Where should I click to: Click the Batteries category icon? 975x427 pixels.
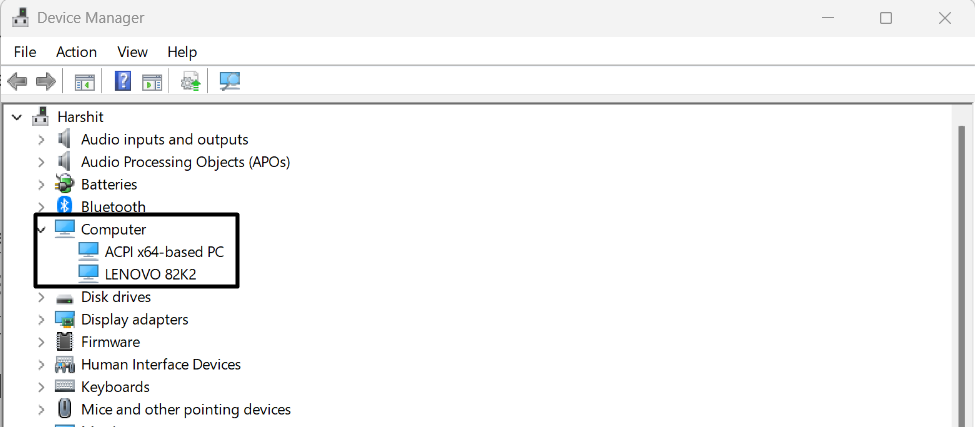coord(65,184)
